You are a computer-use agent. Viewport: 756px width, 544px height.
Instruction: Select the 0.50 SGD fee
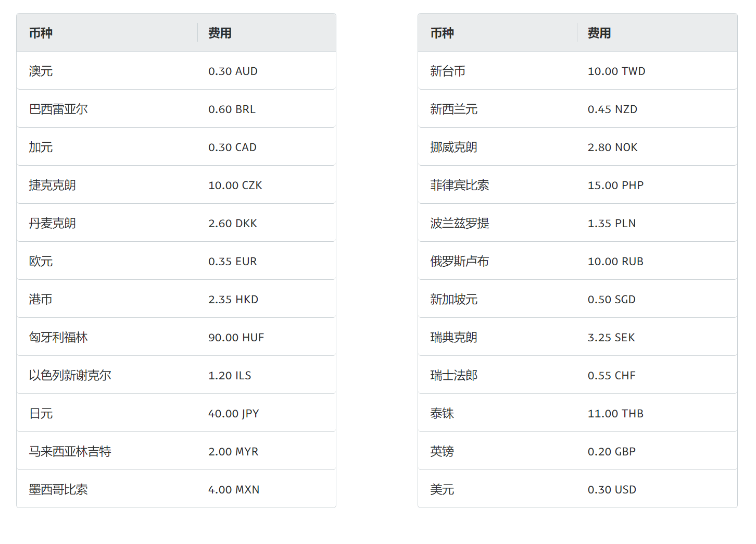click(x=612, y=299)
